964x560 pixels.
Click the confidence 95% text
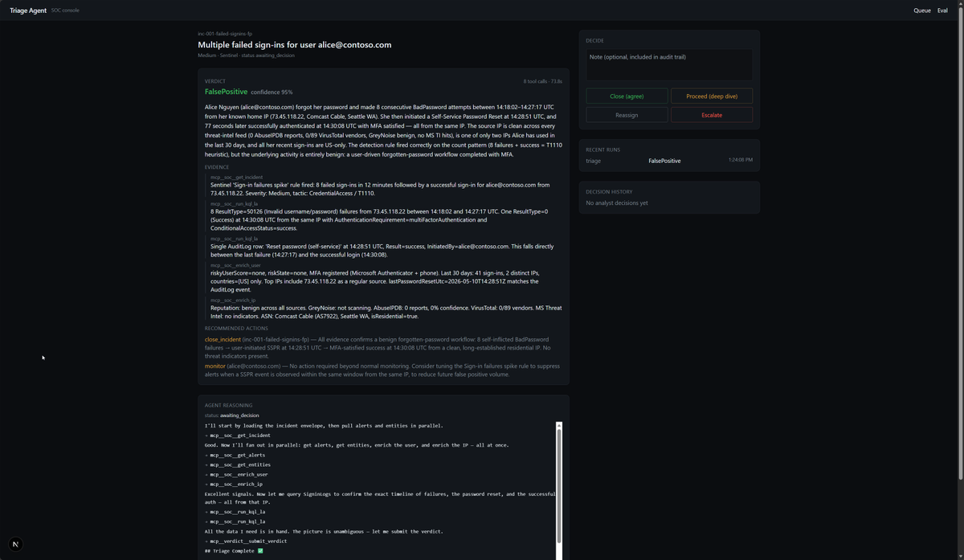272,92
